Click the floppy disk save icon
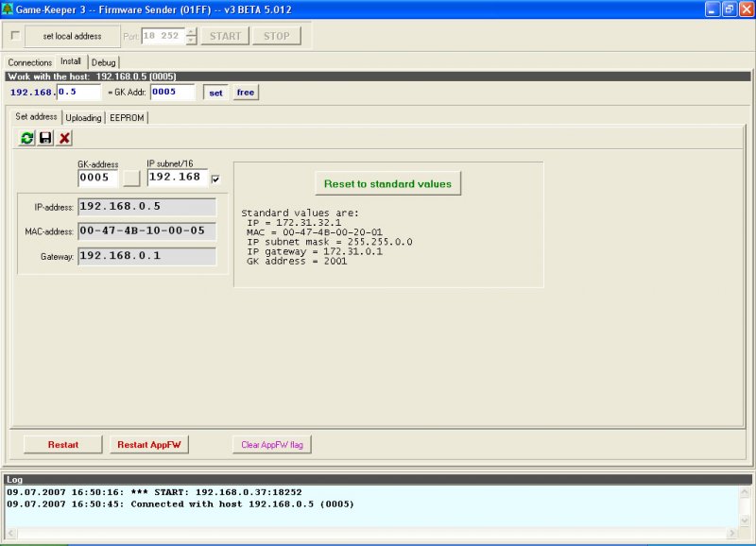This screenshot has height=546, width=756. 45,138
